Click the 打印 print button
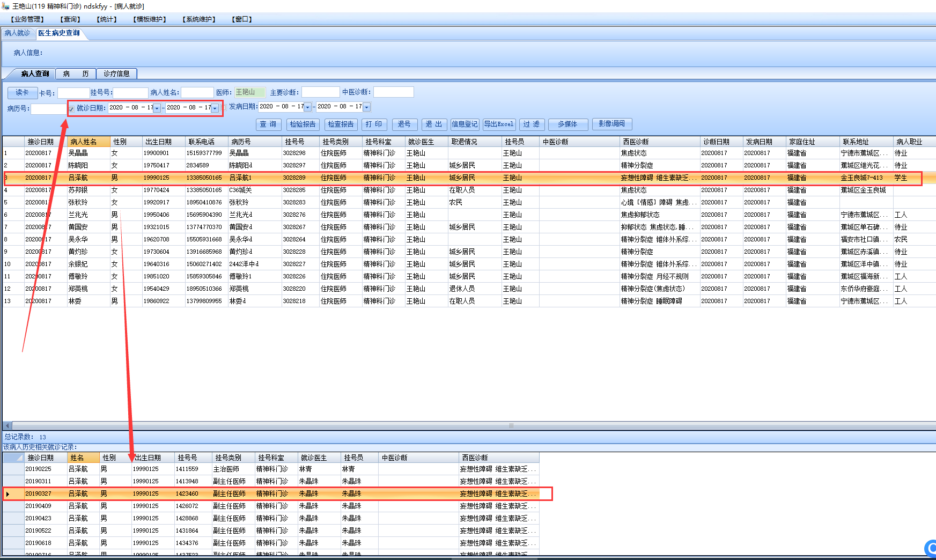This screenshot has width=936, height=560. point(374,124)
